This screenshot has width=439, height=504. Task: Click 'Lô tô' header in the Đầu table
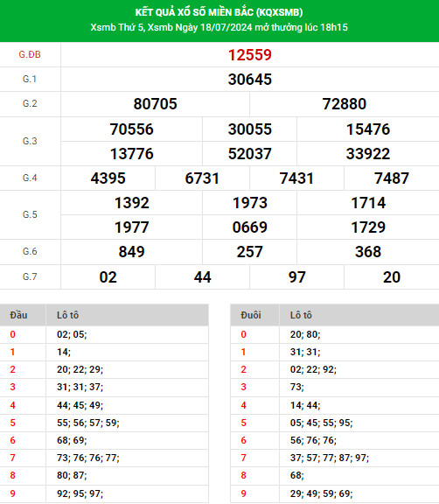tap(67, 315)
